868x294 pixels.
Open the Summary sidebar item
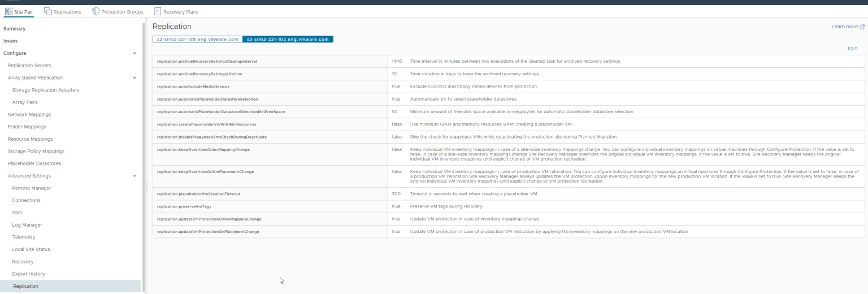tap(15, 28)
